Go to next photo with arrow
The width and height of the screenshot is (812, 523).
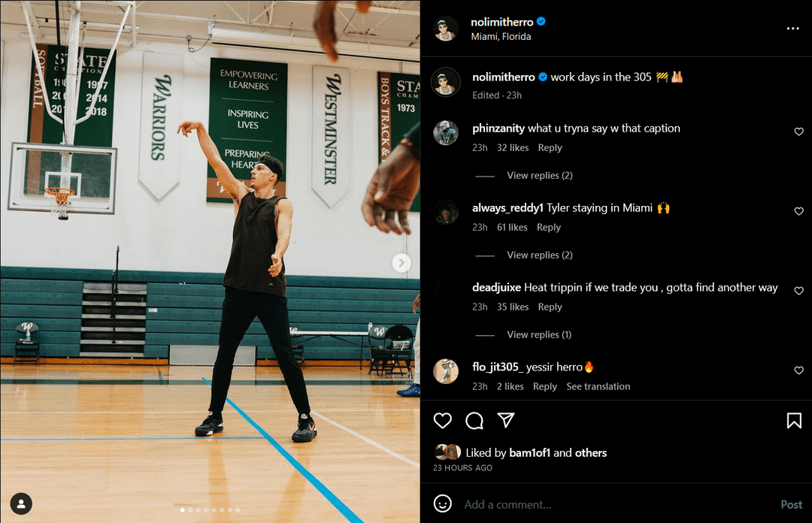(x=401, y=262)
